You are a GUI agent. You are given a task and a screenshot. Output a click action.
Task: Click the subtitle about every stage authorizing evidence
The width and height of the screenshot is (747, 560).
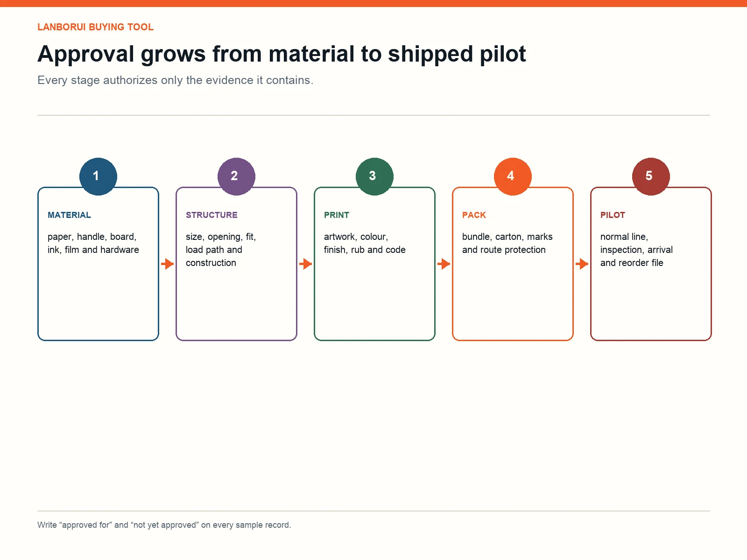175,80
